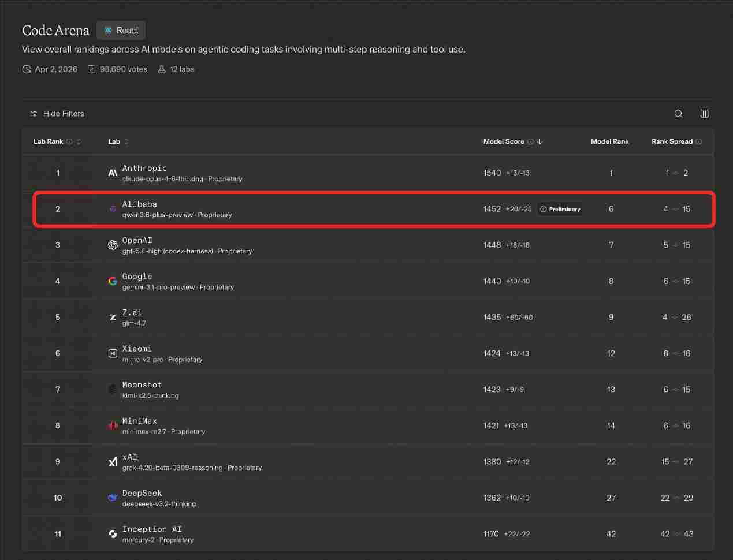Click the Model Score info icon
This screenshot has height=560, width=733.
tap(530, 141)
